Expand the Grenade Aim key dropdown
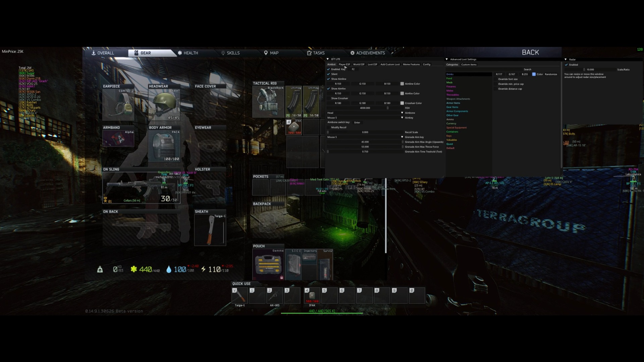This screenshot has height=362, width=644. (402, 137)
